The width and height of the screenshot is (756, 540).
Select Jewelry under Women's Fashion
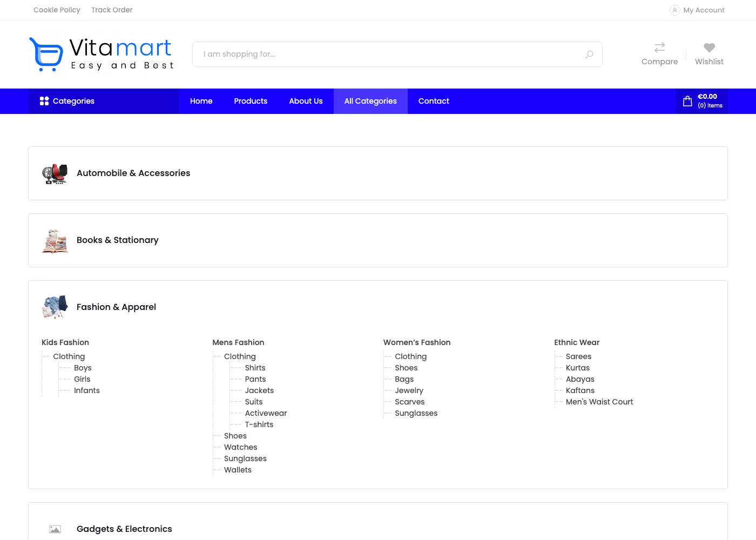coord(409,390)
